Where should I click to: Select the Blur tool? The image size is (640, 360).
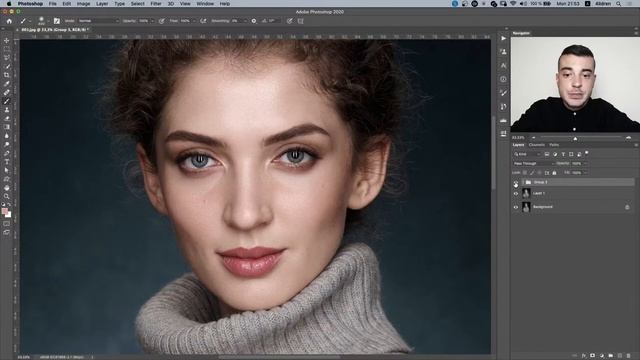[7, 136]
